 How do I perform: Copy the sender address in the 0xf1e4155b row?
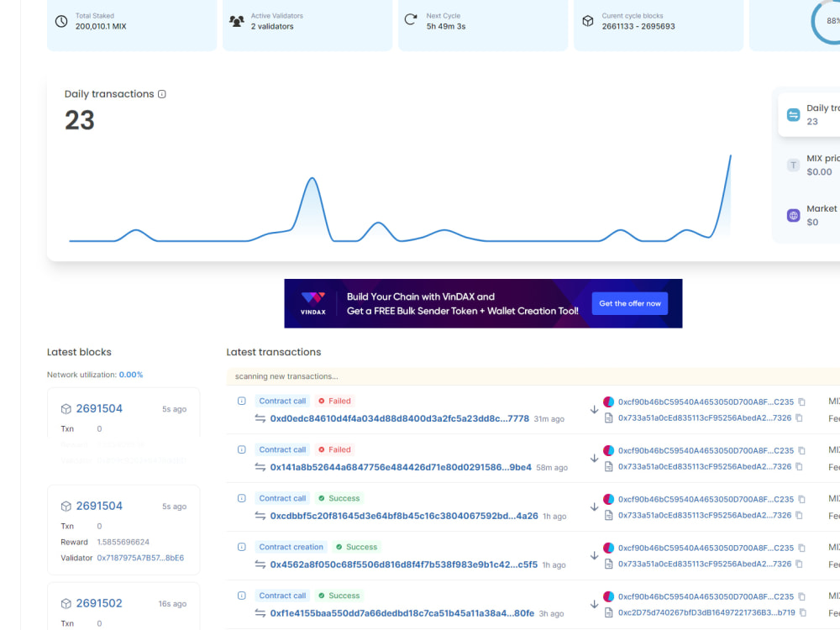pos(802,596)
